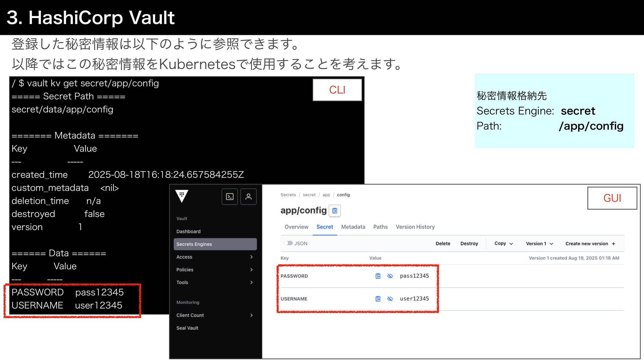644x362 pixels.
Task: Click the Vault section label in sidebar
Action: (x=182, y=219)
